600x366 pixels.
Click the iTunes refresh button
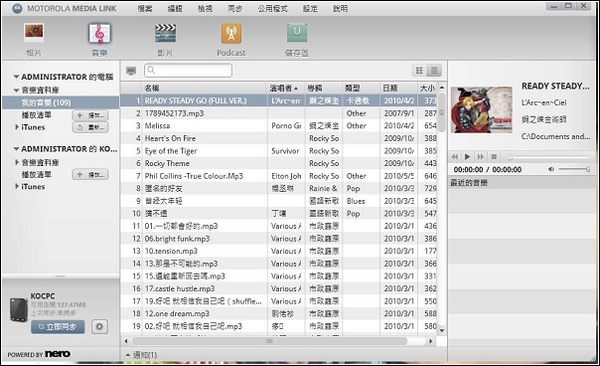pyautogui.click(x=90, y=127)
